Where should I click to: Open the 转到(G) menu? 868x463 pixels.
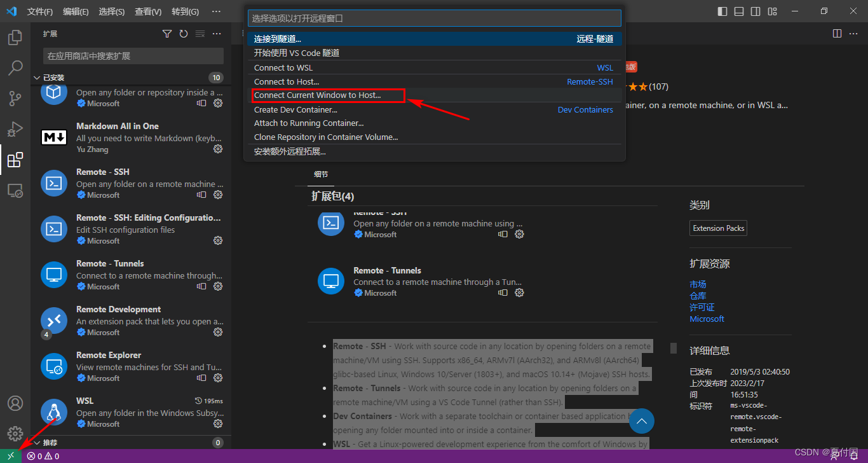(186, 11)
